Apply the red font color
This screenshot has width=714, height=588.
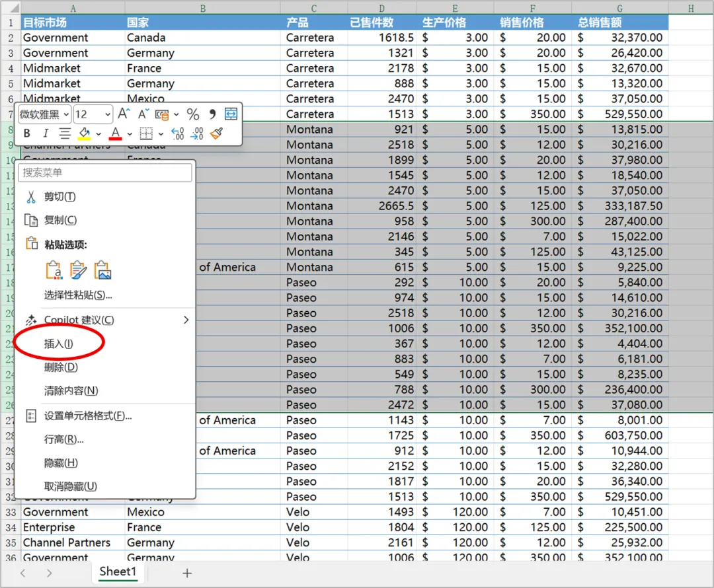[115, 133]
